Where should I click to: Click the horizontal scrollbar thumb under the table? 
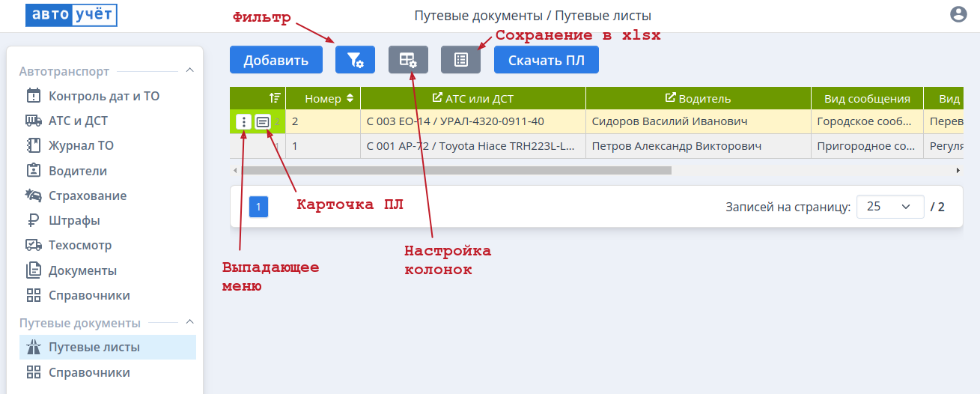[457, 171]
